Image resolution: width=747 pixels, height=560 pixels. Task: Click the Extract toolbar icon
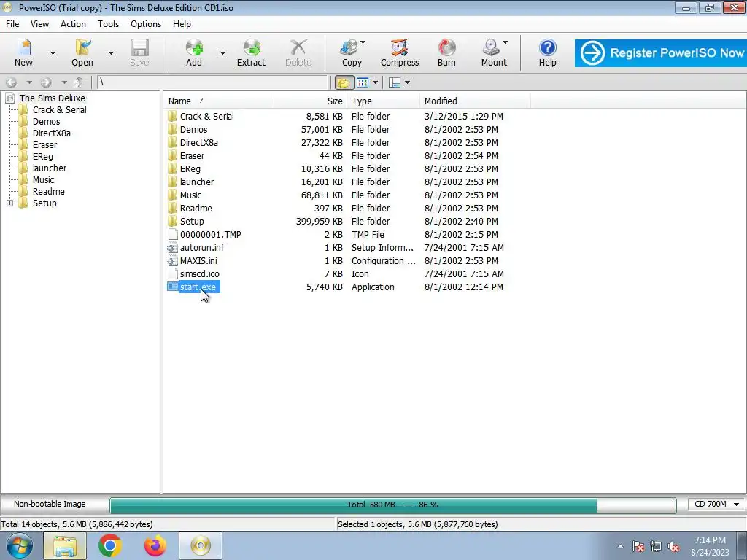coord(251,52)
